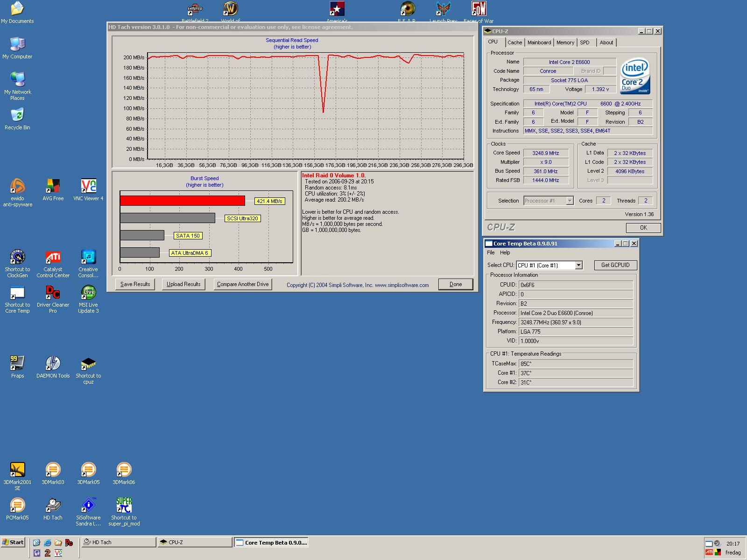Launch SiSoftware Sandra desktop icon
747x560 pixels.
click(88, 511)
